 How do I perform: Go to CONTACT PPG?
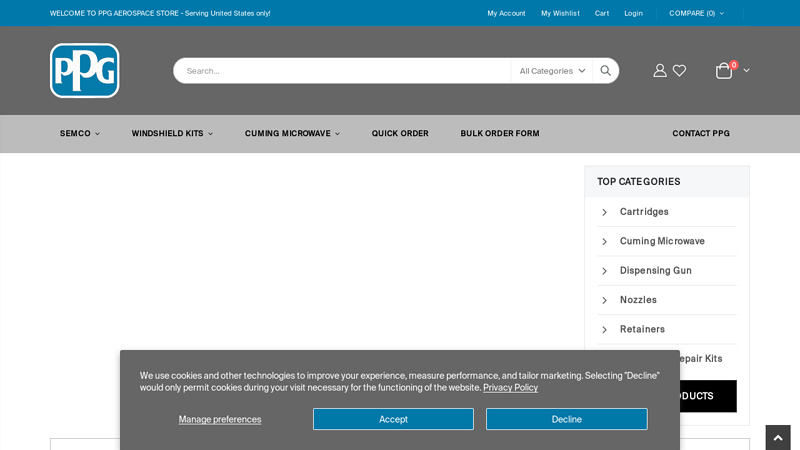pos(701,133)
